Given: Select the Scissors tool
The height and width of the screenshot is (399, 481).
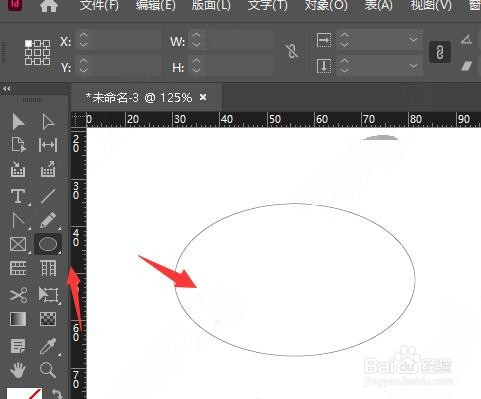Looking at the screenshot, I should 18,295.
